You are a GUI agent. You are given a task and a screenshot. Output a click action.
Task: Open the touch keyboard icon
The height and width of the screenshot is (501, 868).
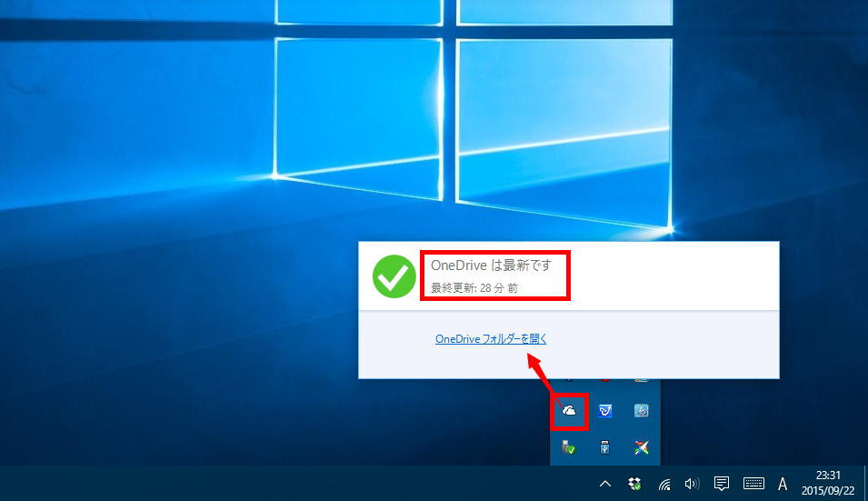click(753, 484)
